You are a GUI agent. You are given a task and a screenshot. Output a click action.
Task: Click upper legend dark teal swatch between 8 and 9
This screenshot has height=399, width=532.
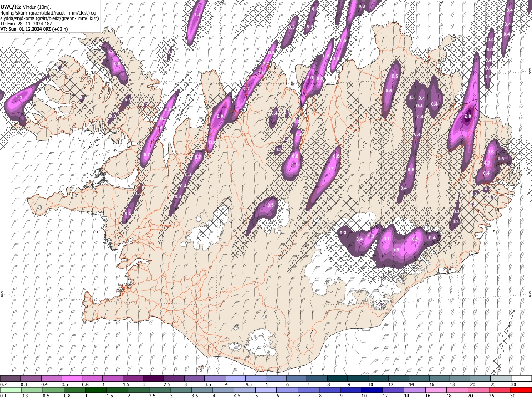coord(337,378)
